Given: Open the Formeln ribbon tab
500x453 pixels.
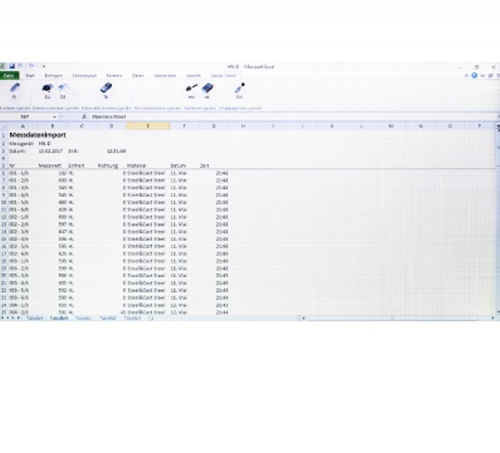Looking at the screenshot, I should 114,76.
